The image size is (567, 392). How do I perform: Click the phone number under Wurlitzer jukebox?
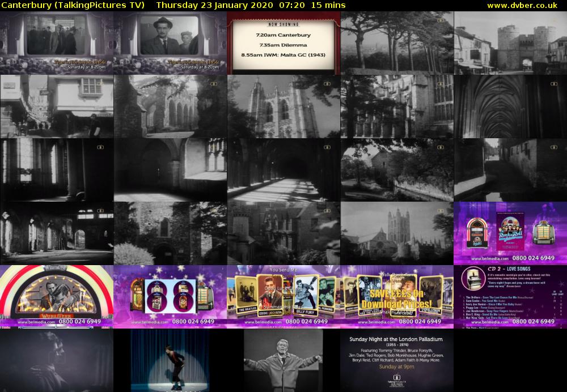pyautogui.click(x=79, y=321)
